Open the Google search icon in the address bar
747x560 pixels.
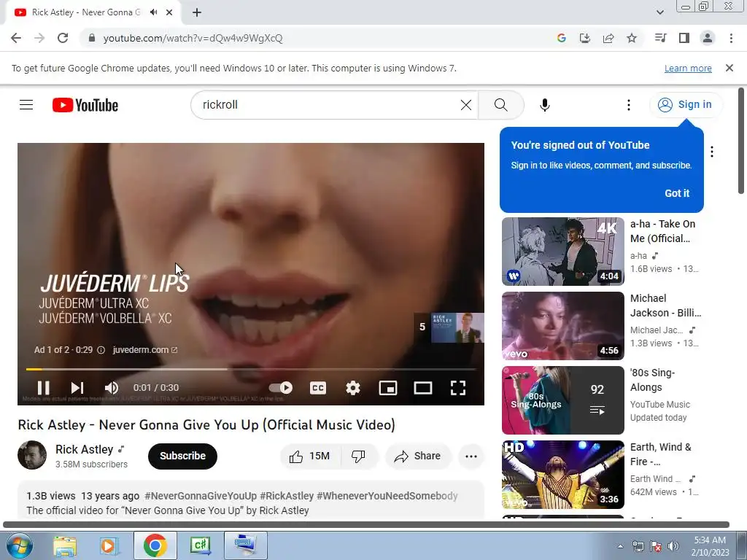coord(561,38)
